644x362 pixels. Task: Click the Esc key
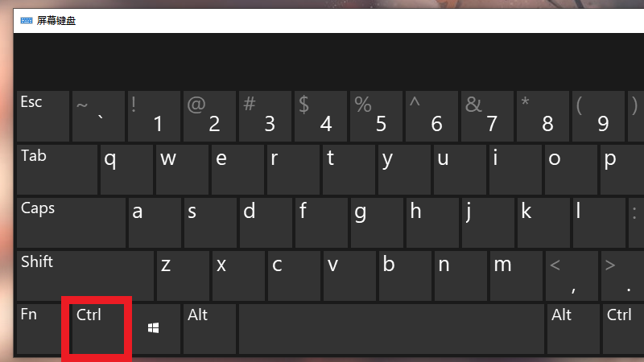[x=43, y=116]
